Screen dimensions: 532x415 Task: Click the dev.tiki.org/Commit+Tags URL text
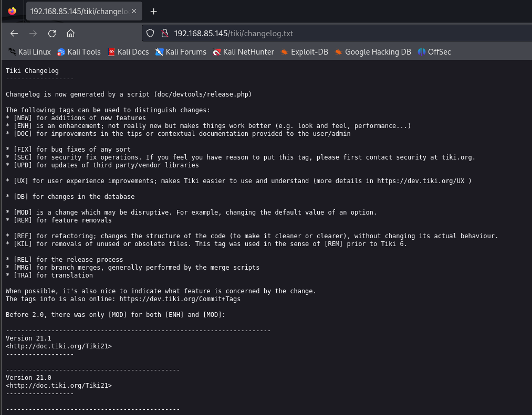pyautogui.click(x=180, y=299)
